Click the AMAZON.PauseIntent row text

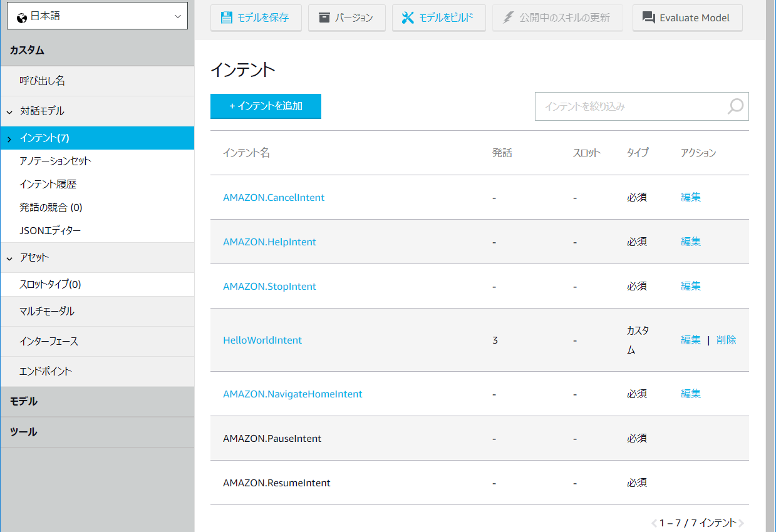coord(272,438)
